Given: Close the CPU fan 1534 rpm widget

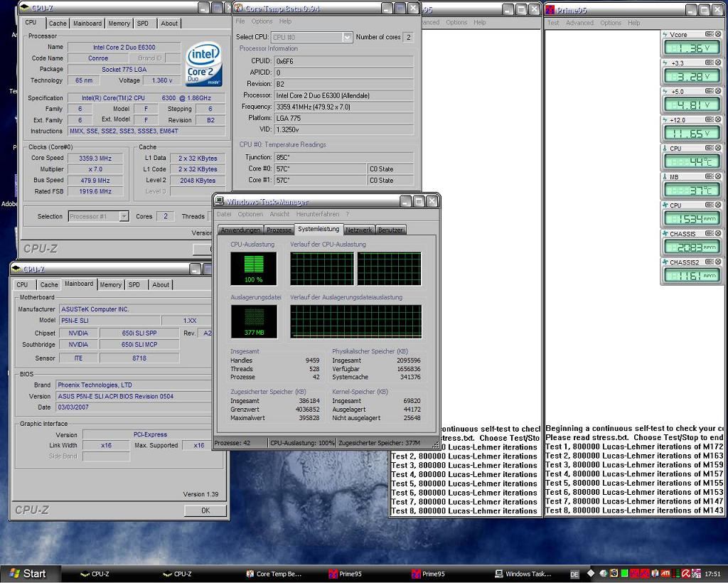Looking at the screenshot, I should tap(718, 205).
